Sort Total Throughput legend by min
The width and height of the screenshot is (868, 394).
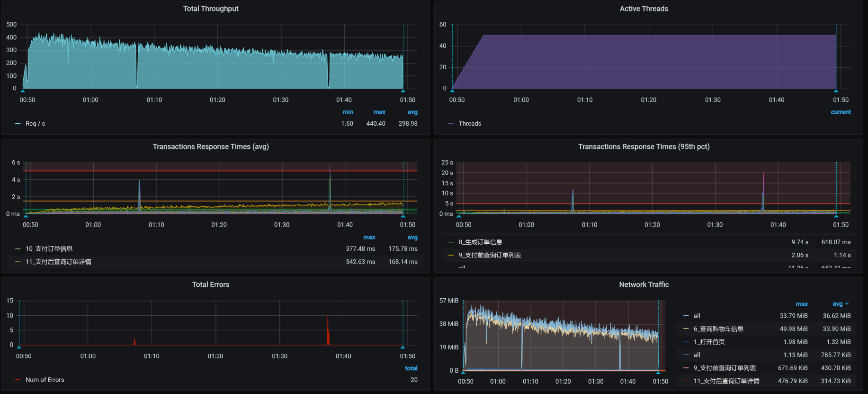coord(348,112)
